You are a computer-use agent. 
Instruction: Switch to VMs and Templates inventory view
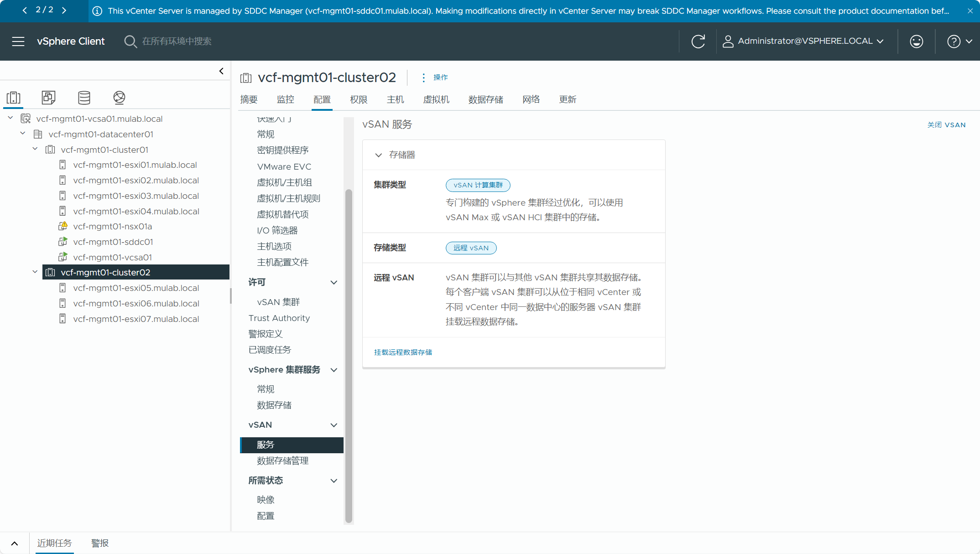pyautogui.click(x=48, y=98)
